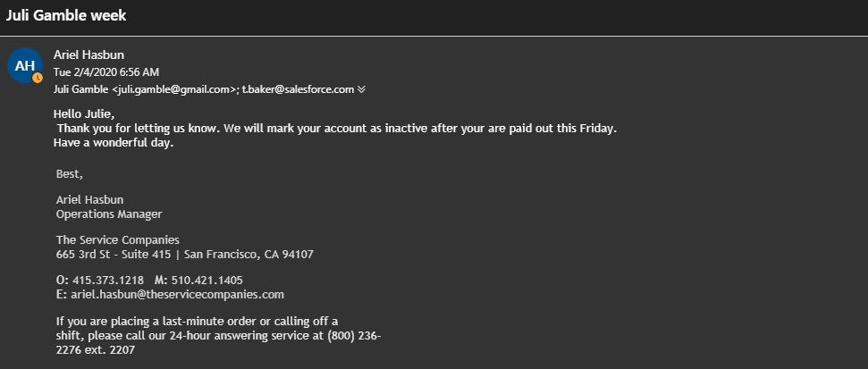The image size is (868, 369).
Task: Click the email subject 'Juli Gamble week'
Action: pyautogui.click(x=66, y=15)
